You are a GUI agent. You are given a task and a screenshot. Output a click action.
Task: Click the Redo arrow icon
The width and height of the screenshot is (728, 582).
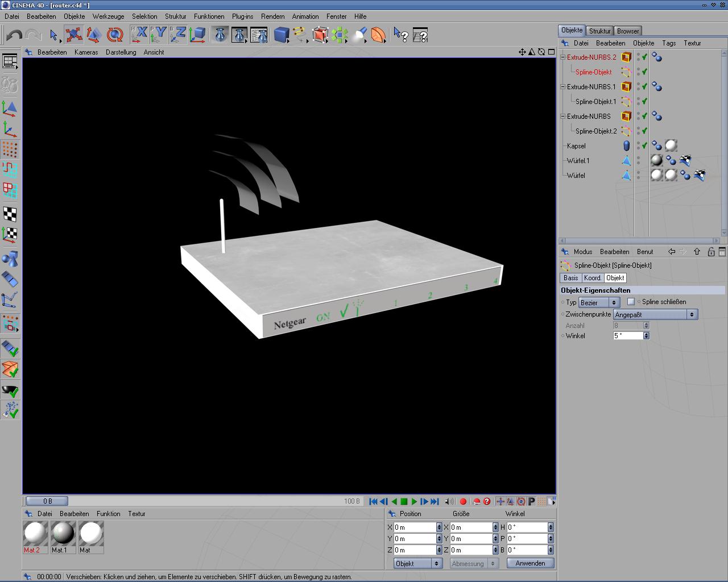(x=33, y=35)
